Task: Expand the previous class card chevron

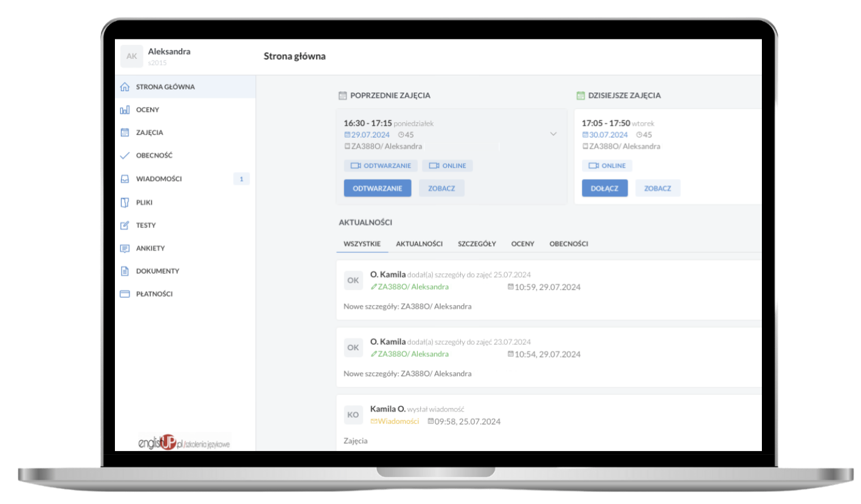Action: 553,134
